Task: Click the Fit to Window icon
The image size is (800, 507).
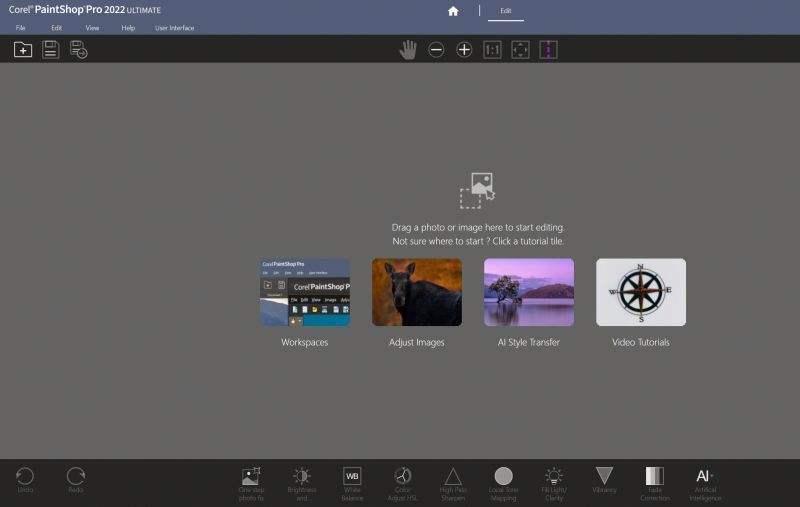Action: (x=520, y=50)
